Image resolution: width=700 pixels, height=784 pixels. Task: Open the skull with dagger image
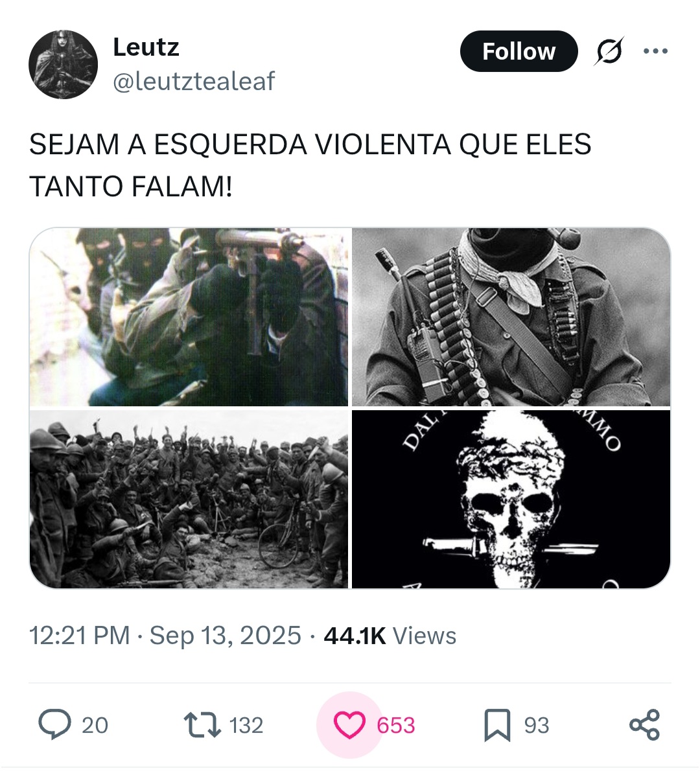coord(511,499)
